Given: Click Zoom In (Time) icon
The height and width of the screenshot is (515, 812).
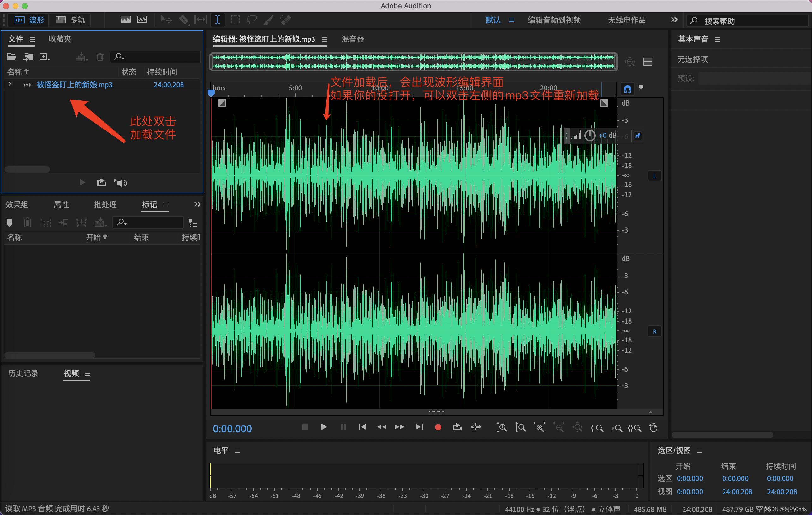Looking at the screenshot, I should (540, 427).
